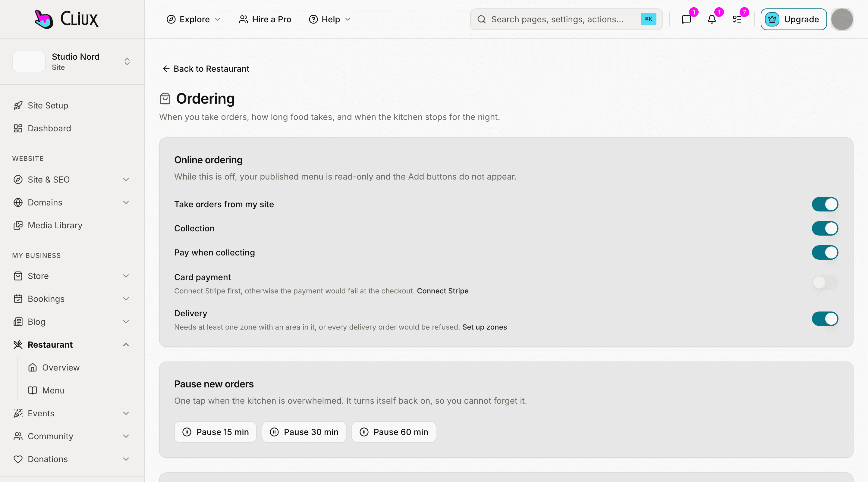This screenshot has height=482, width=868.
Task: Click the Bookings calendar icon
Action: click(18, 299)
